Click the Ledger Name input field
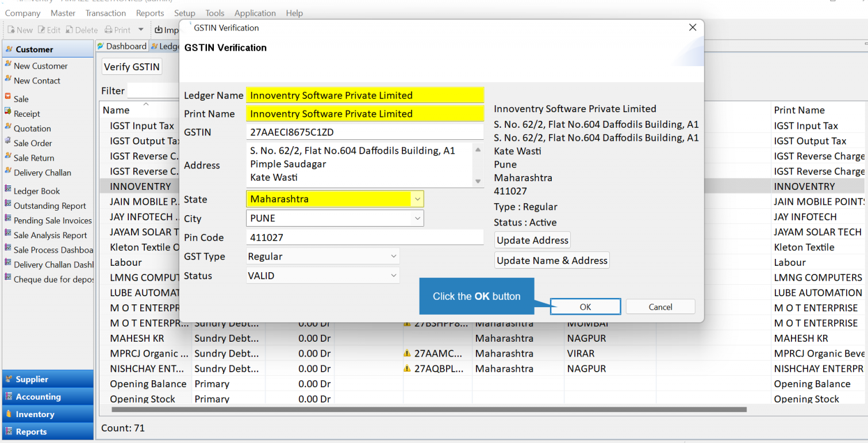Screen dimensions: 868x443 click(x=365, y=96)
